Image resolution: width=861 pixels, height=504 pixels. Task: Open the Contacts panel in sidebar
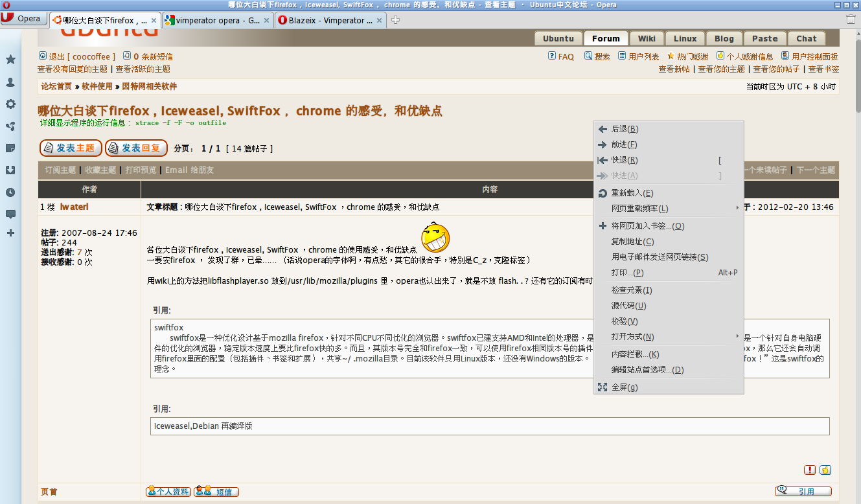pos(10,82)
